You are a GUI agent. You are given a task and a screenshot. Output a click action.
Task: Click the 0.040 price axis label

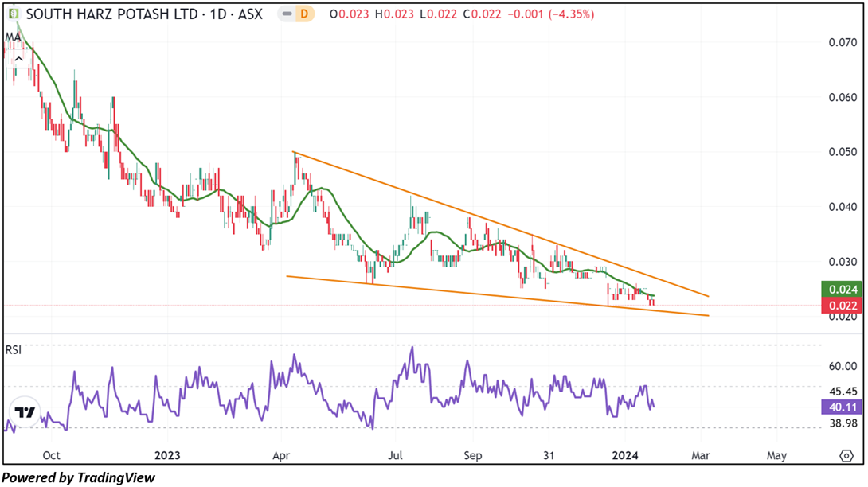(843, 206)
